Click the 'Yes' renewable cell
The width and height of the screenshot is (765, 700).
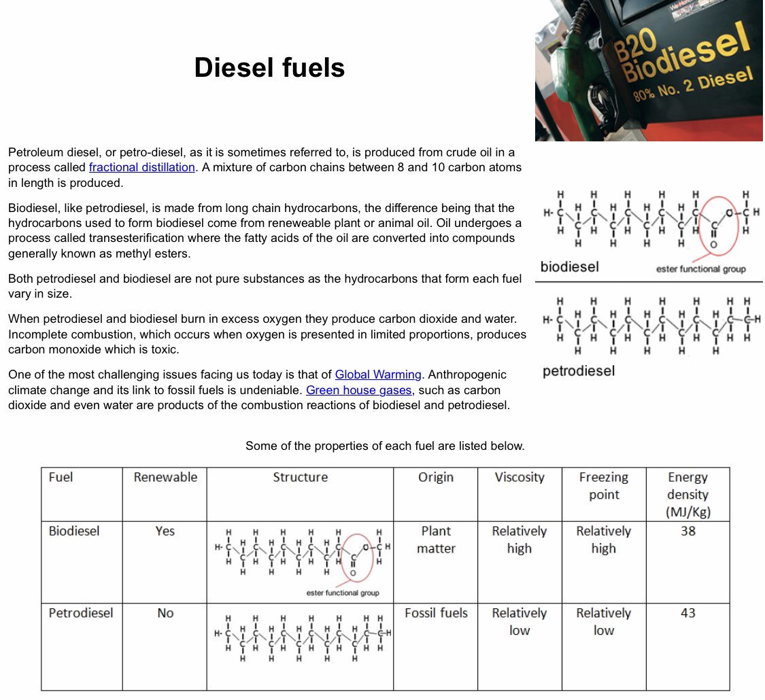[x=165, y=562]
